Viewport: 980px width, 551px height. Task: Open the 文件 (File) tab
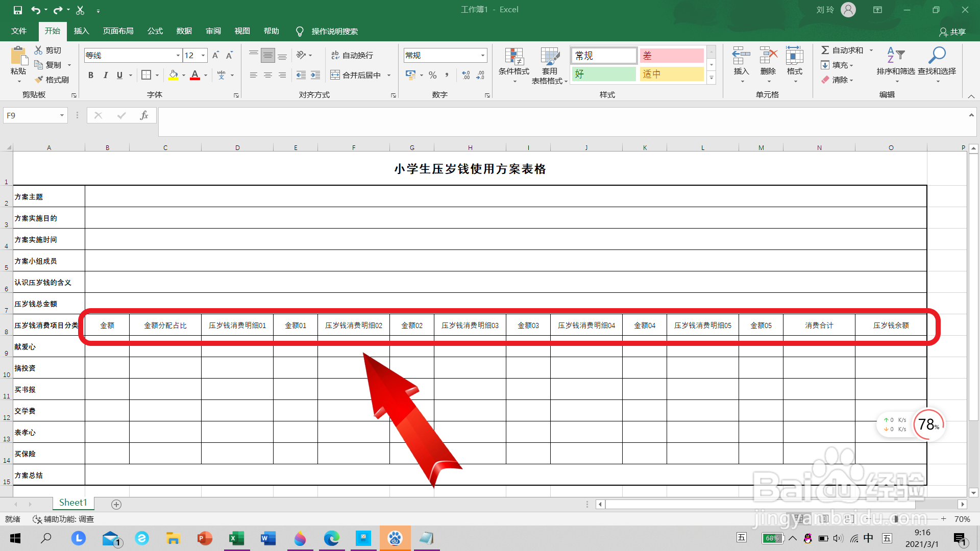tap(19, 31)
